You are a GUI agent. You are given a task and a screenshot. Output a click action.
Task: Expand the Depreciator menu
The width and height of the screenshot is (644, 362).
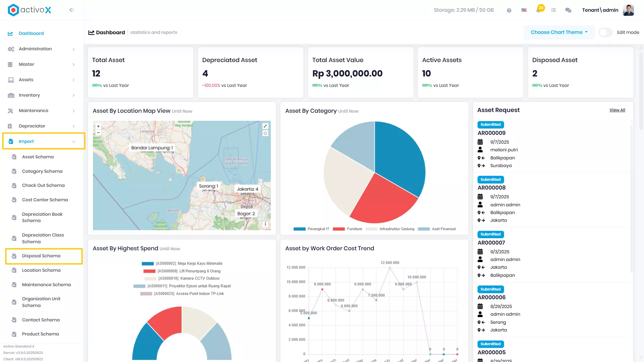pos(42,126)
